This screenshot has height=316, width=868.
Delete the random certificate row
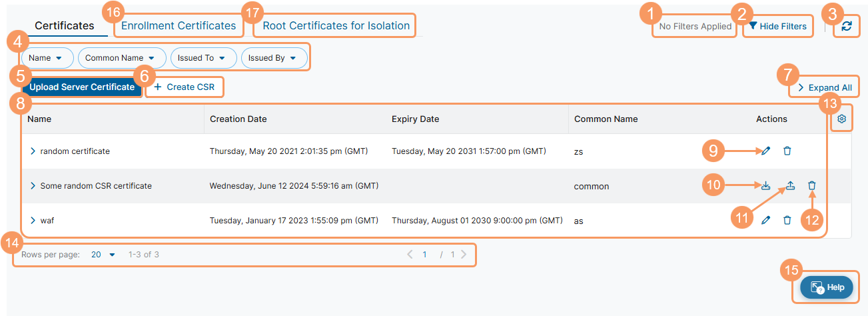[787, 151]
